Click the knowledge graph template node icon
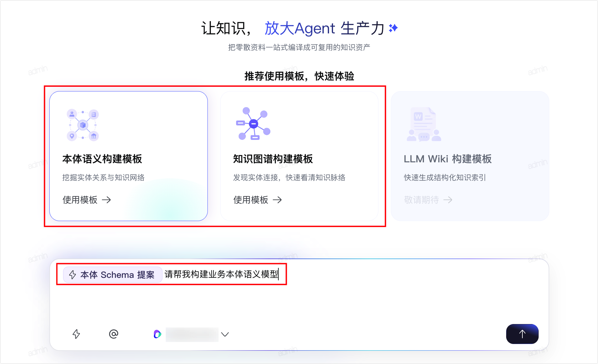 click(253, 124)
